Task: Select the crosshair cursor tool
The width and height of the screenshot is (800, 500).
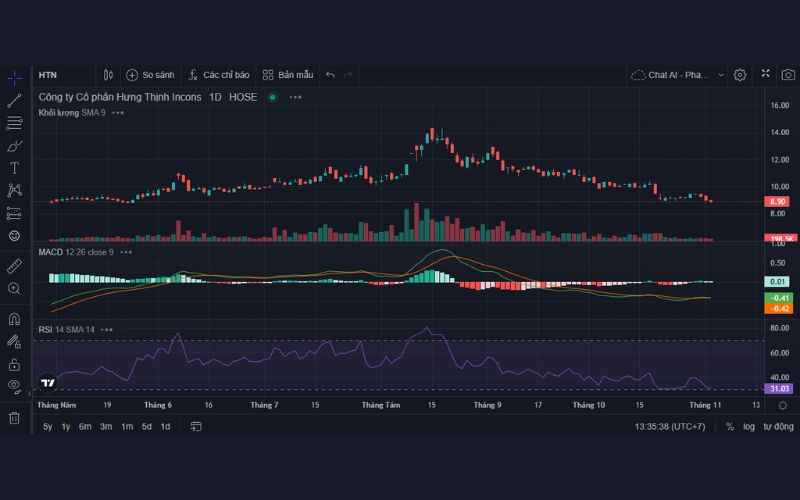Action: pos(14,77)
